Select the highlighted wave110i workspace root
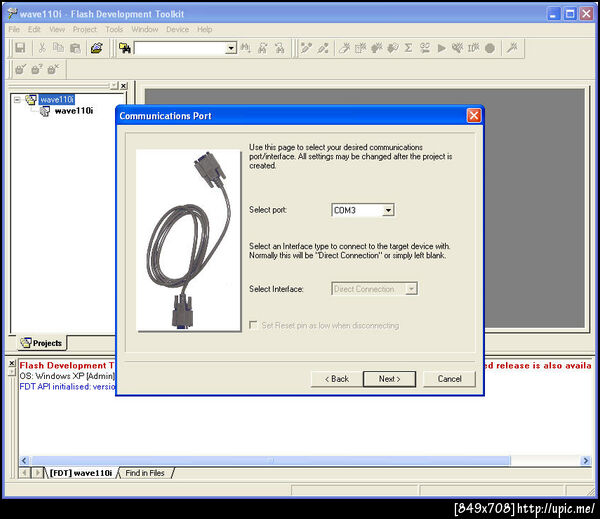 [x=56, y=100]
